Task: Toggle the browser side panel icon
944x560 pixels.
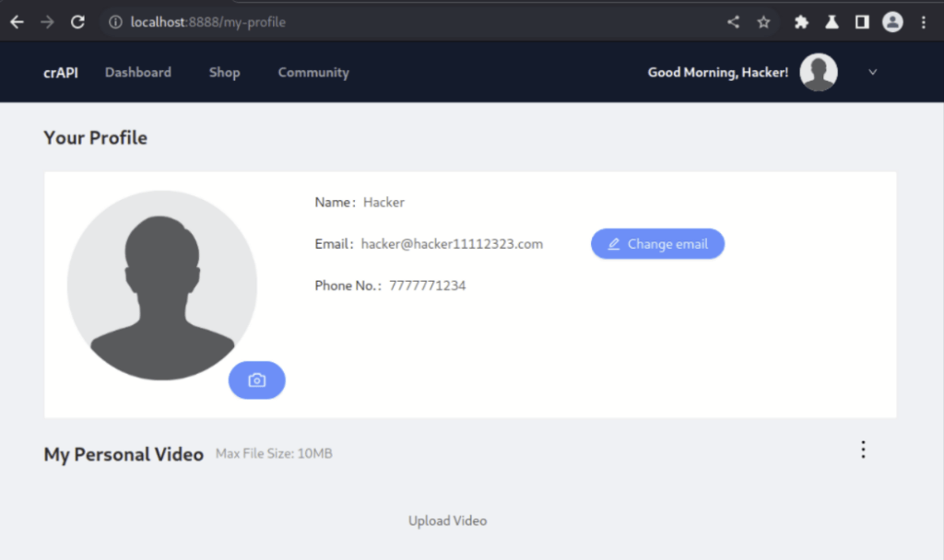Action: point(862,22)
